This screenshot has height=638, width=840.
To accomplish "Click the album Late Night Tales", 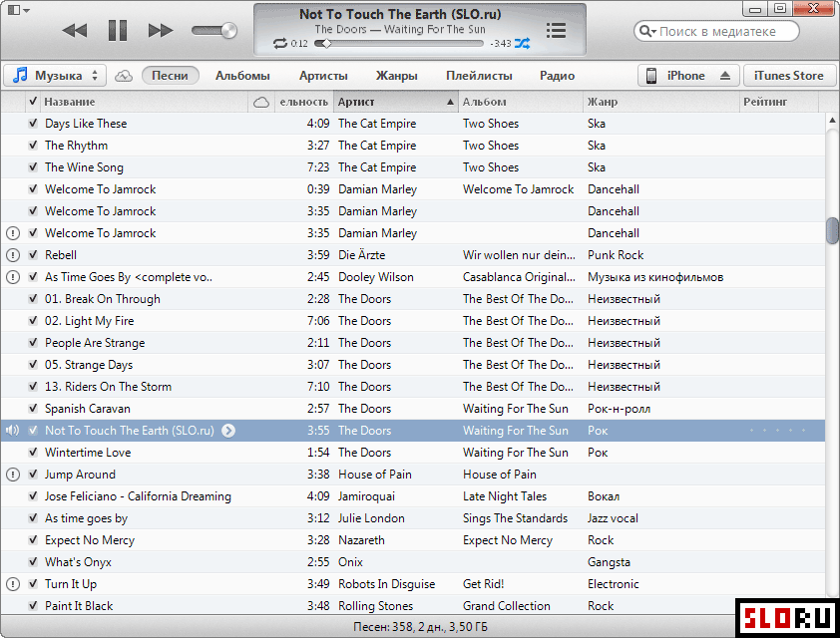I will point(505,496).
